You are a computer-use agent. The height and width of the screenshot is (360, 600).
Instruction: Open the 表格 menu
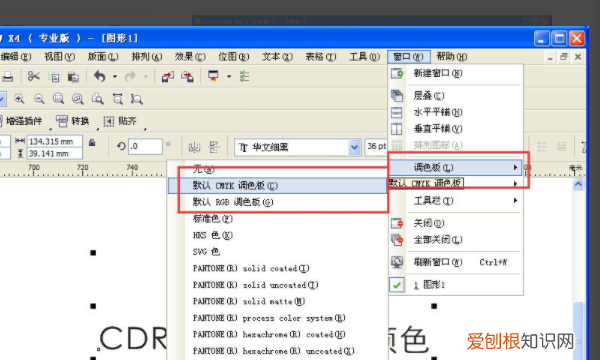point(321,57)
